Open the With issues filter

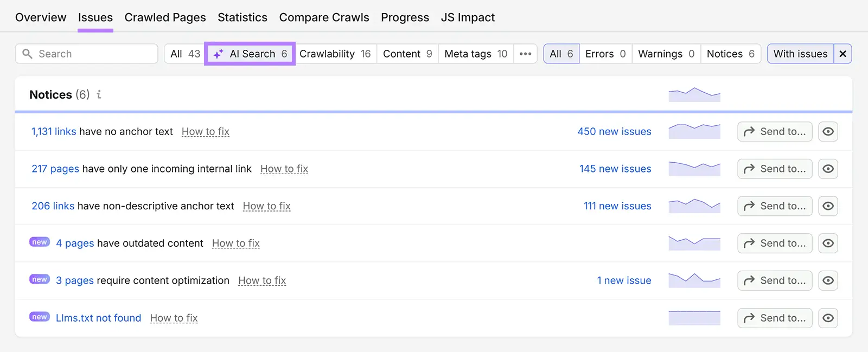(x=800, y=54)
